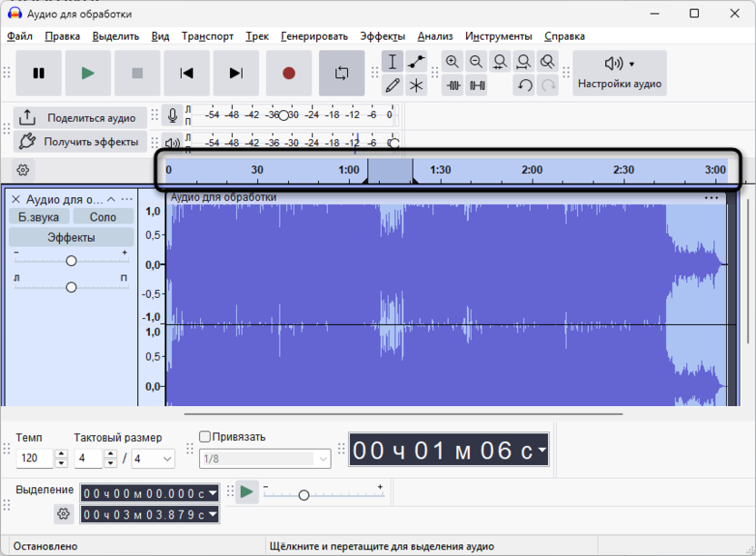
Task: Select the Envelope tool
Action: click(414, 61)
